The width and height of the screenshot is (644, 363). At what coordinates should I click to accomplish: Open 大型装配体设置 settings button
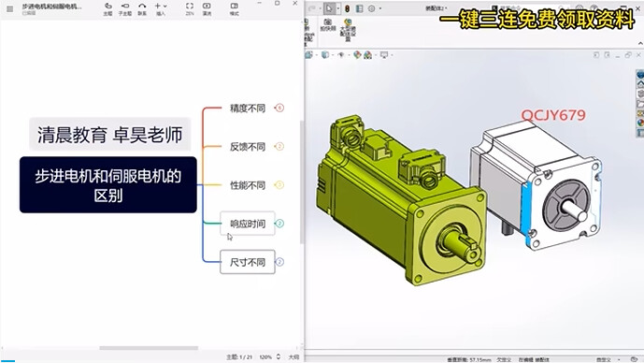tap(348, 30)
